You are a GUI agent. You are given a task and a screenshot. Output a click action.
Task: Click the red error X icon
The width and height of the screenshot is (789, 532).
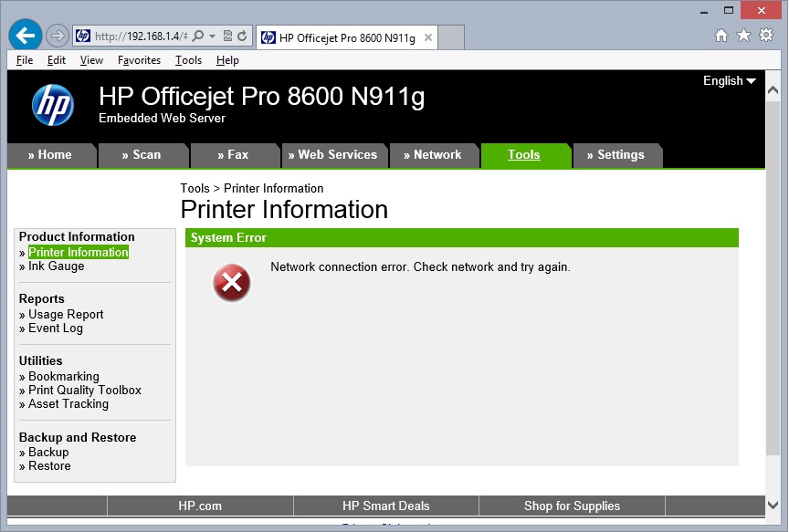point(231,283)
